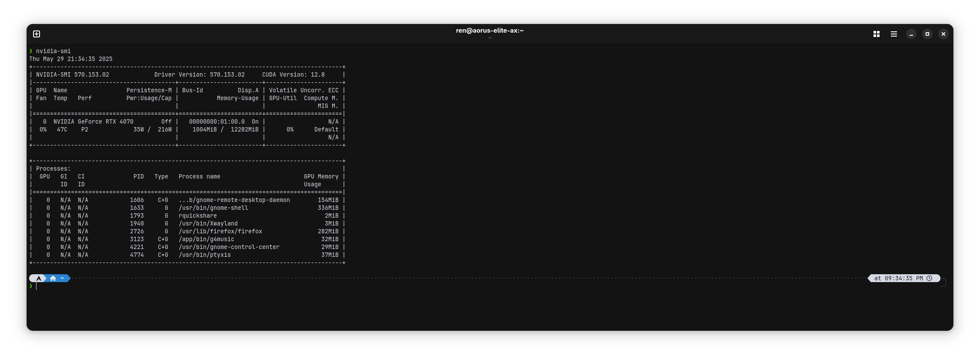Click the Compute M. header
This screenshot has width=980, height=360.
[x=321, y=98]
